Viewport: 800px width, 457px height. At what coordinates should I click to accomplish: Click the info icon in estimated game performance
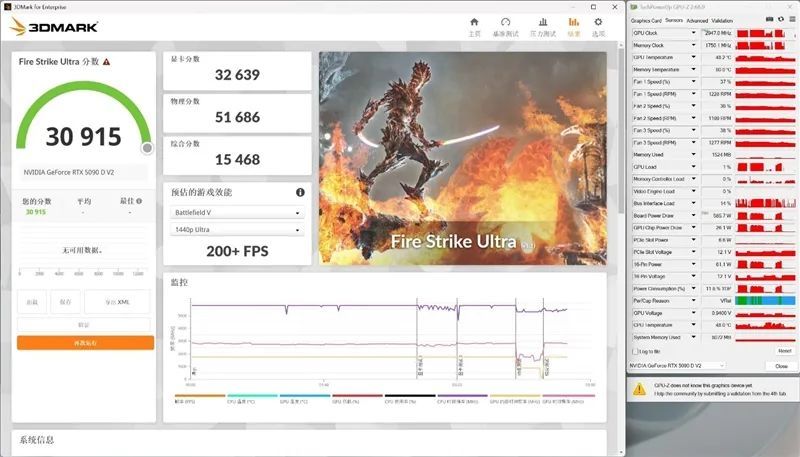point(300,192)
